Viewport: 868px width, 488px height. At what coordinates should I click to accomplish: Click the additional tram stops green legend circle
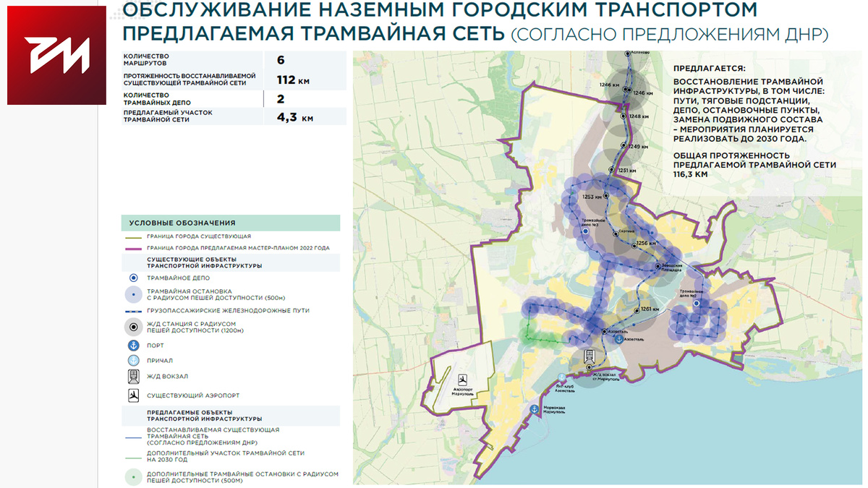(133, 477)
